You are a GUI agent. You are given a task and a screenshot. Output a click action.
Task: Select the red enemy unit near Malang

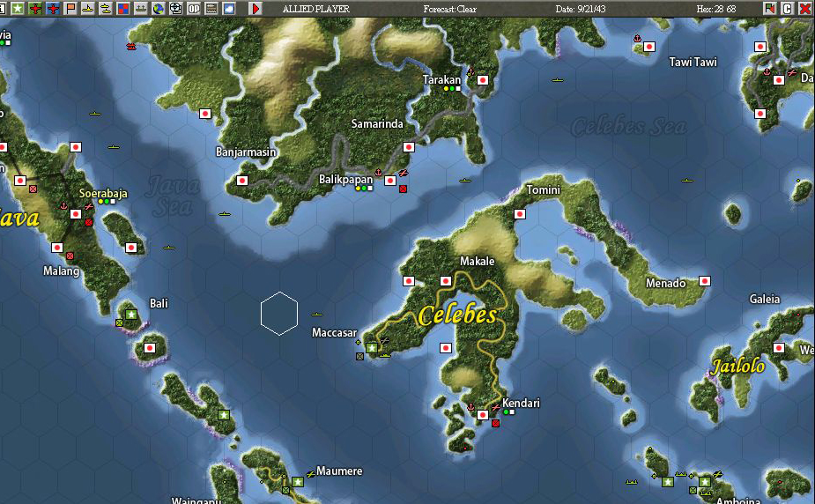coord(70,256)
